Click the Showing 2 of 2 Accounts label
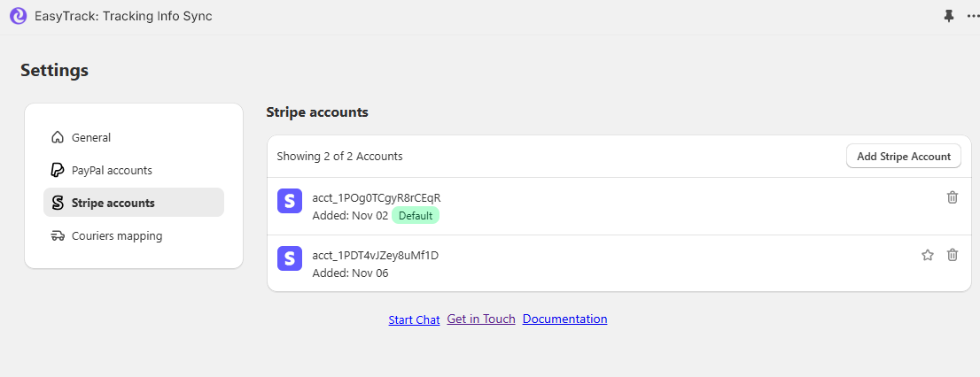 pos(339,156)
